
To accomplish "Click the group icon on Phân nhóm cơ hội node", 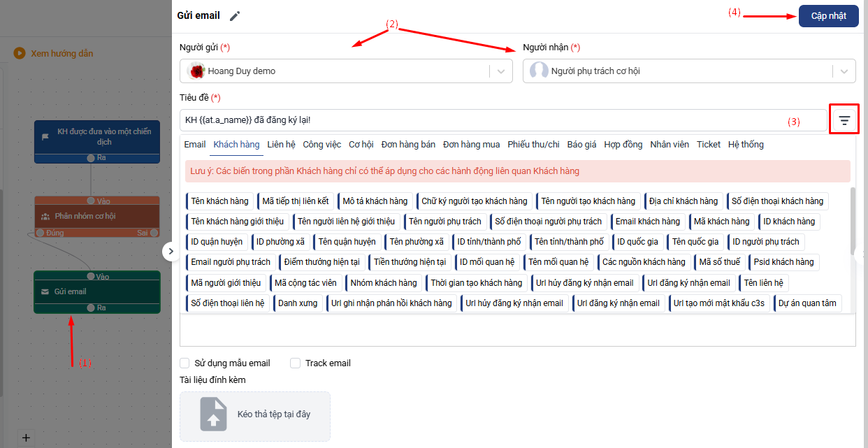I will [x=45, y=216].
